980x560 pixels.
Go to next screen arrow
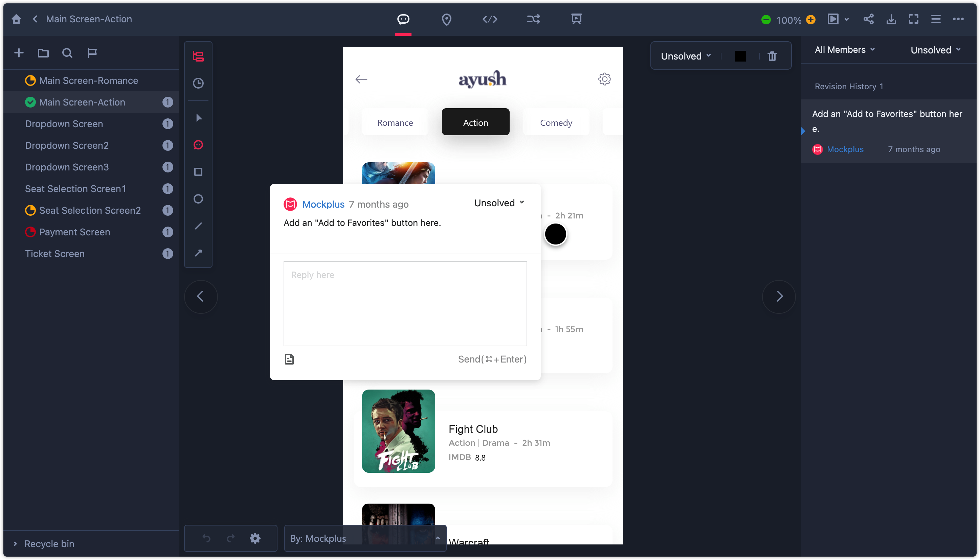click(779, 296)
